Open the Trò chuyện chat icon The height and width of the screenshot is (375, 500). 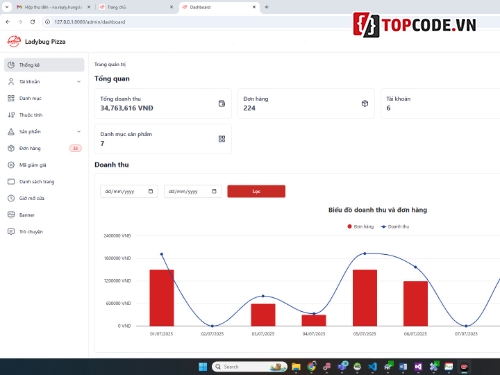(x=11, y=231)
